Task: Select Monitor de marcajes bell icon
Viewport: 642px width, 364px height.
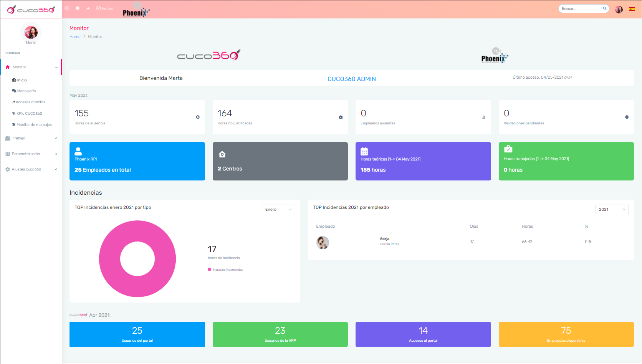Action: (x=15, y=124)
